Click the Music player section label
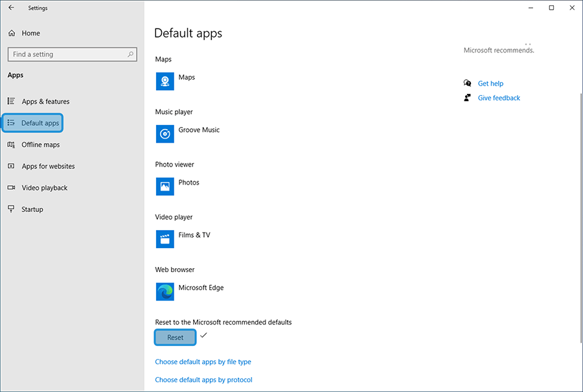The image size is (583, 392). (x=174, y=112)
